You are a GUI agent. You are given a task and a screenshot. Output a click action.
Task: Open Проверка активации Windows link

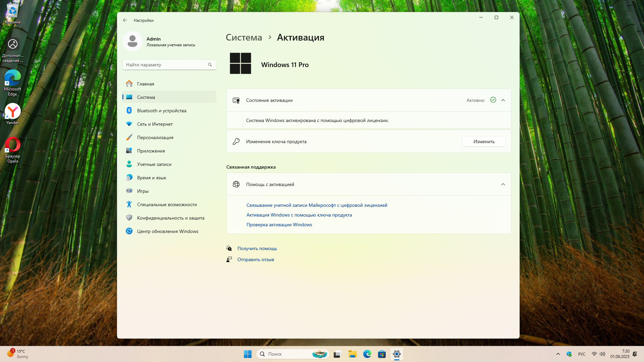pyautogui.click(x=279, y=225)
